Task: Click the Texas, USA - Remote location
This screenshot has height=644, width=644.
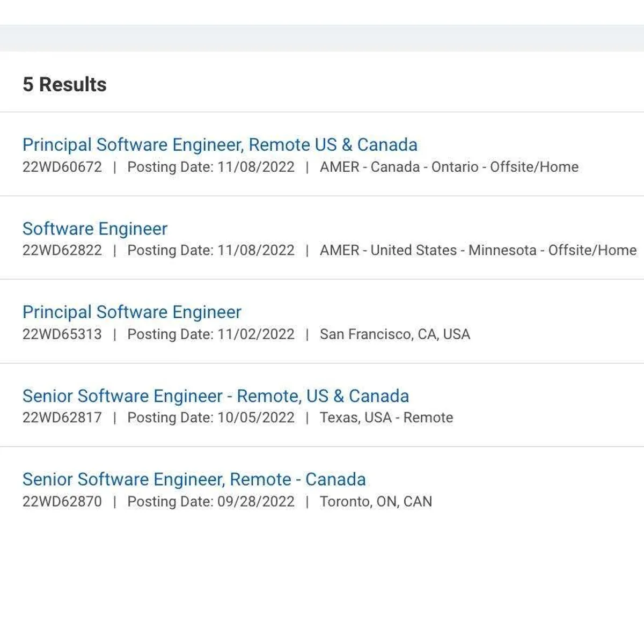Action: pyautogui.click(x=386, y=418)
